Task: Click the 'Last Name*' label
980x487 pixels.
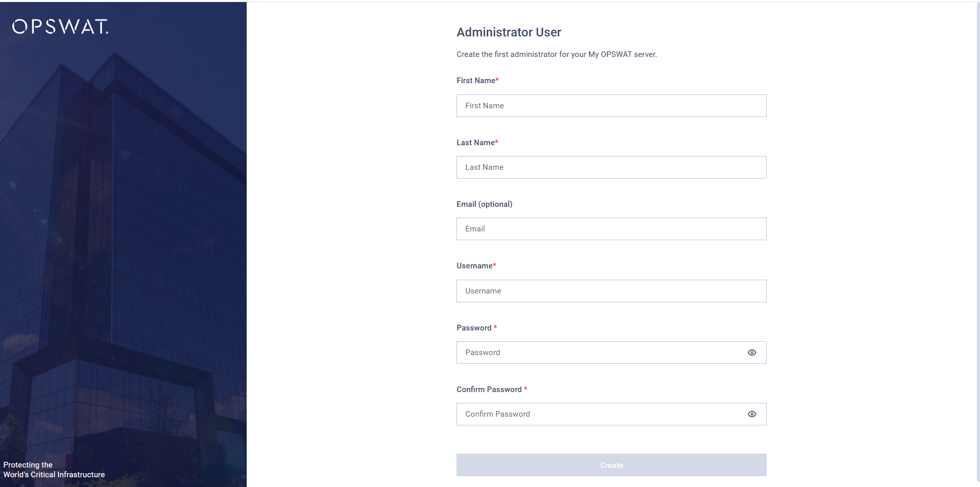Action: [477, 143]
